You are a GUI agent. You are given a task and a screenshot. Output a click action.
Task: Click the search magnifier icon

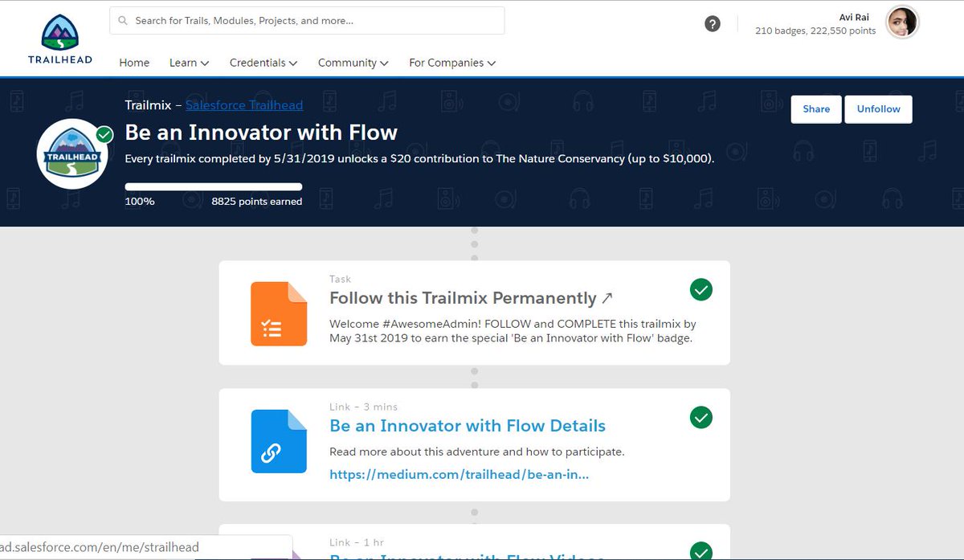[123, 21]
